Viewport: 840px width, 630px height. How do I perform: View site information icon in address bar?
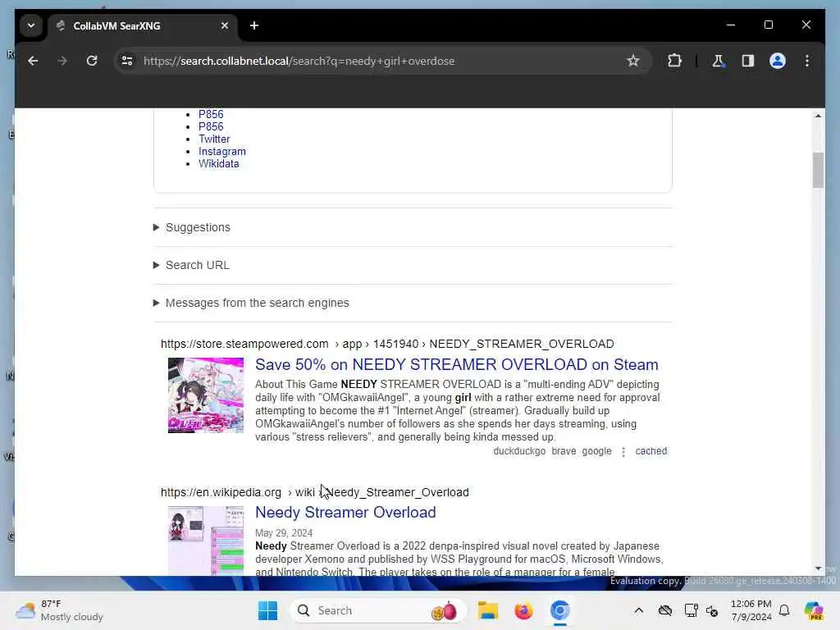pos(127,61)
